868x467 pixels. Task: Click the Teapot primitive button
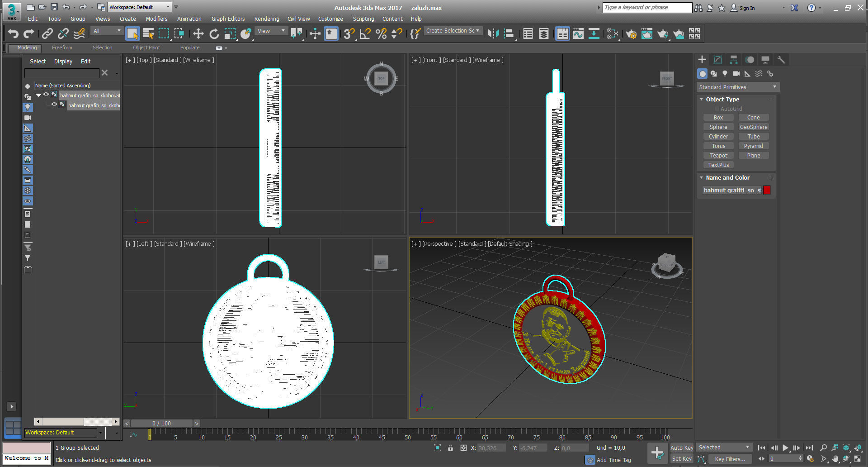(718, 155)
